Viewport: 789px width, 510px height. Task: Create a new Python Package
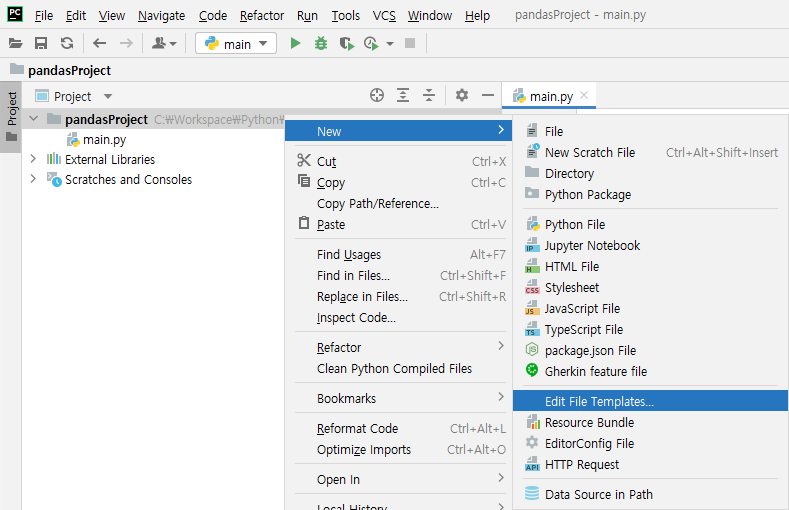coord(651,195)
